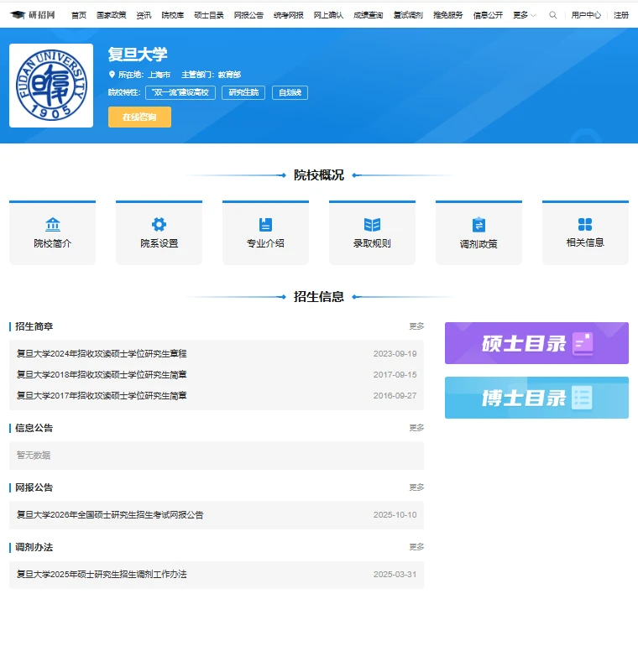Click the 复旦大学 title heading

click(x=138, y=55)
